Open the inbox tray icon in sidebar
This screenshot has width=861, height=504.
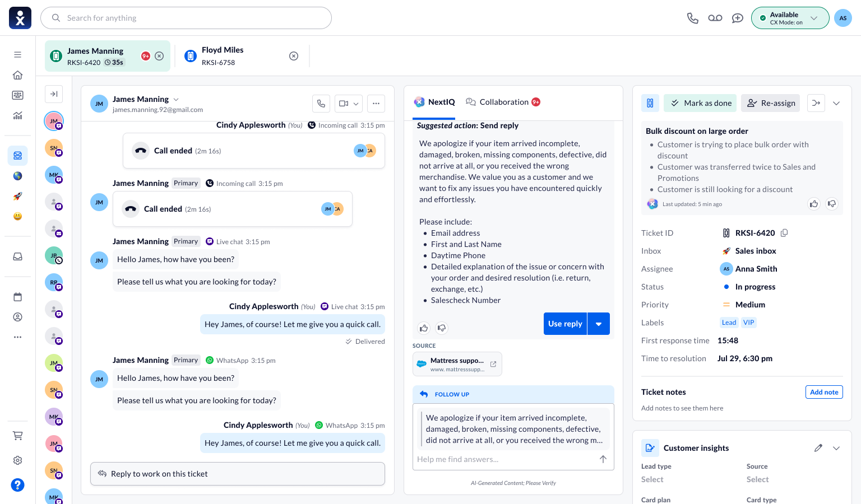18,256
